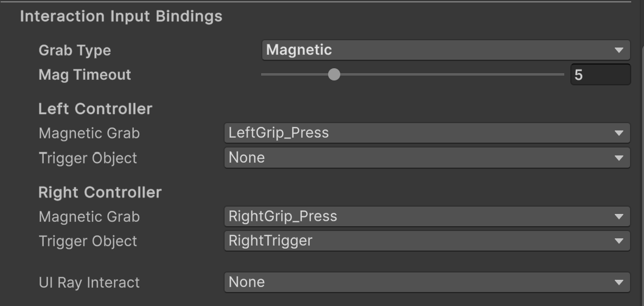The image size is (644, 306).
Task: Click the Mag Timeout value field
Action: point(600,75)
